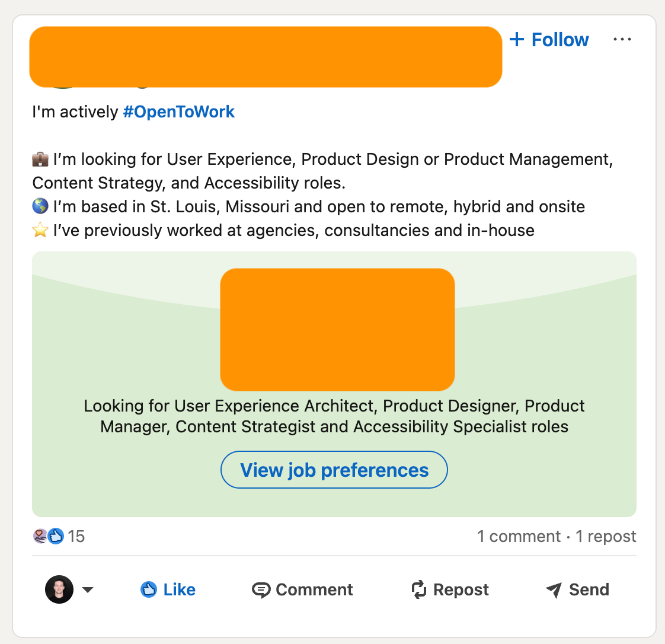
Task: Click your small profile avatar near Like
Action: [x=59, y=589]
